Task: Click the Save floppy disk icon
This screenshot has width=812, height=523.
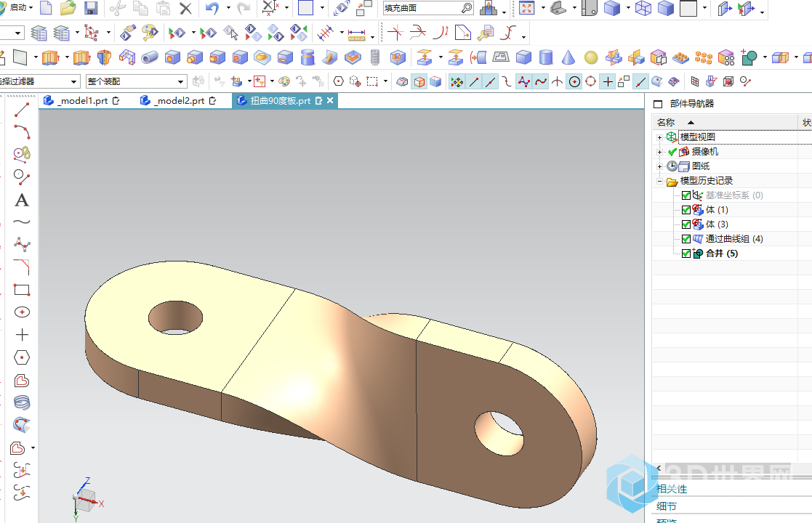Action: [x=91, y=9]
